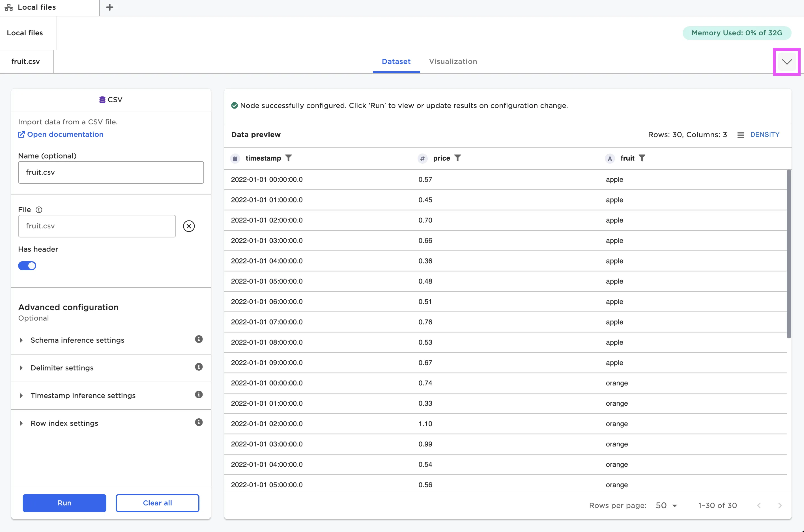Show info for Row index settings
The image size is (804, 532).
pyautogui.click(x=199, y=422)
